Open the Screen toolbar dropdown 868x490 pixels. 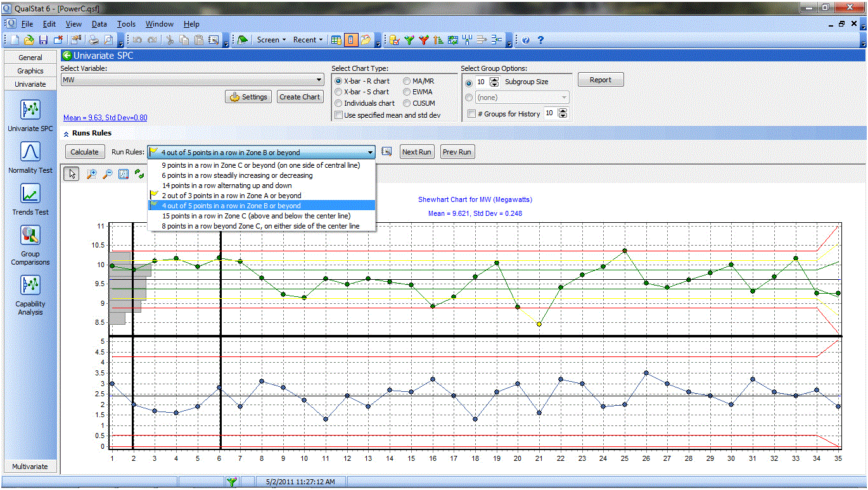coord(271,40)
